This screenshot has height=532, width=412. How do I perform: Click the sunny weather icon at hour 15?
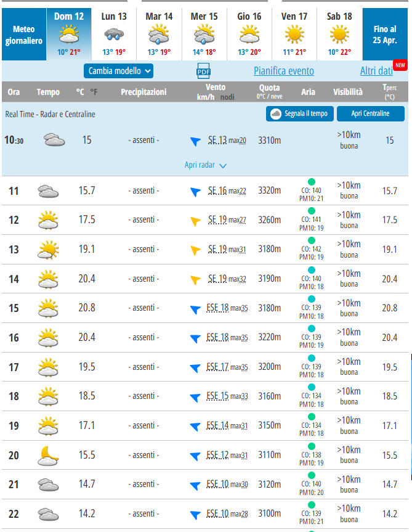(48, 308)
